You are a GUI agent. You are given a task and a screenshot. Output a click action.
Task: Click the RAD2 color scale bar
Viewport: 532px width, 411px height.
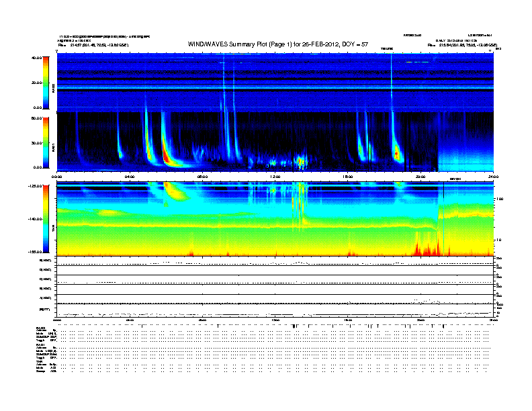click(x=46, y=83)
